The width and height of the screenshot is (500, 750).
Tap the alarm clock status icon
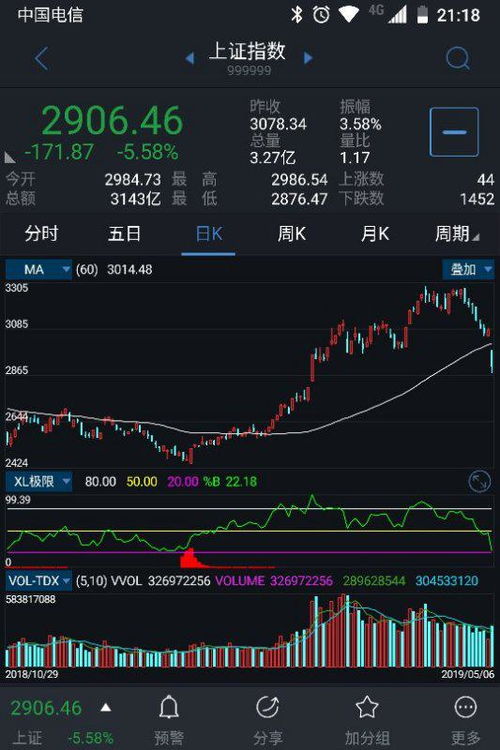point(321,15)
